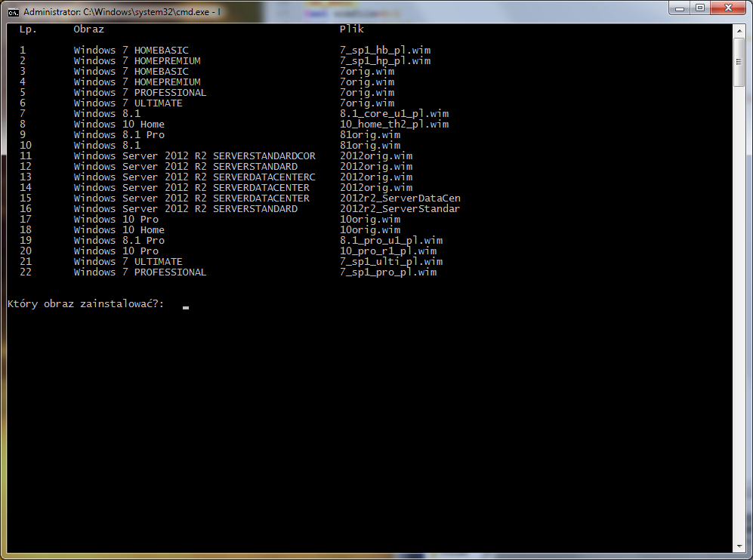Click row number '2' in Lp. column
The height and width of the screenshot is (560, 753).
(23, 61)
